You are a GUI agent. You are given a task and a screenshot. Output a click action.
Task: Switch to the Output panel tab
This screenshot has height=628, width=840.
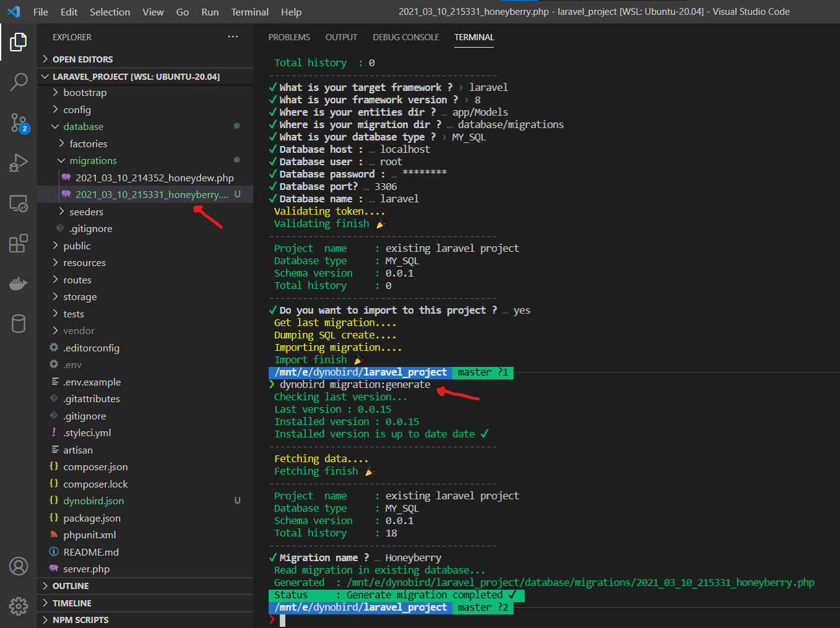click(x=341, y=37)
